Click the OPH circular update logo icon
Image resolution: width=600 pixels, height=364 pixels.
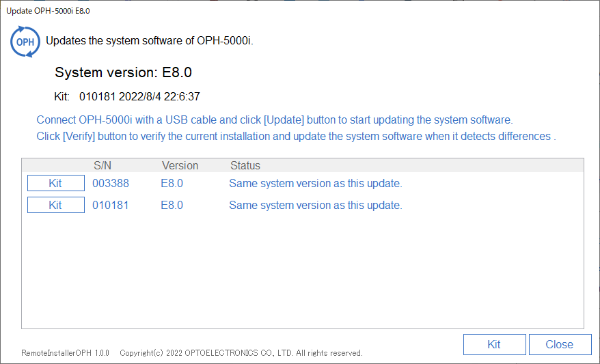pos(25,42)
